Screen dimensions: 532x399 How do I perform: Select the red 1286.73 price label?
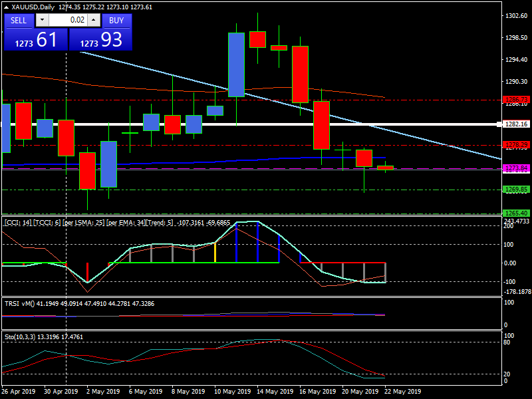pos(516,100)
